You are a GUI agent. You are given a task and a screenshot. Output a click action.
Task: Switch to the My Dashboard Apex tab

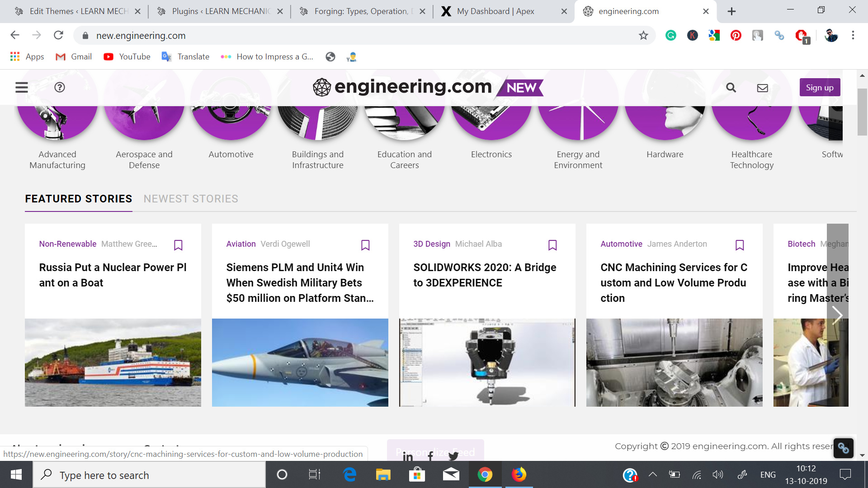[x=505, y=11]
